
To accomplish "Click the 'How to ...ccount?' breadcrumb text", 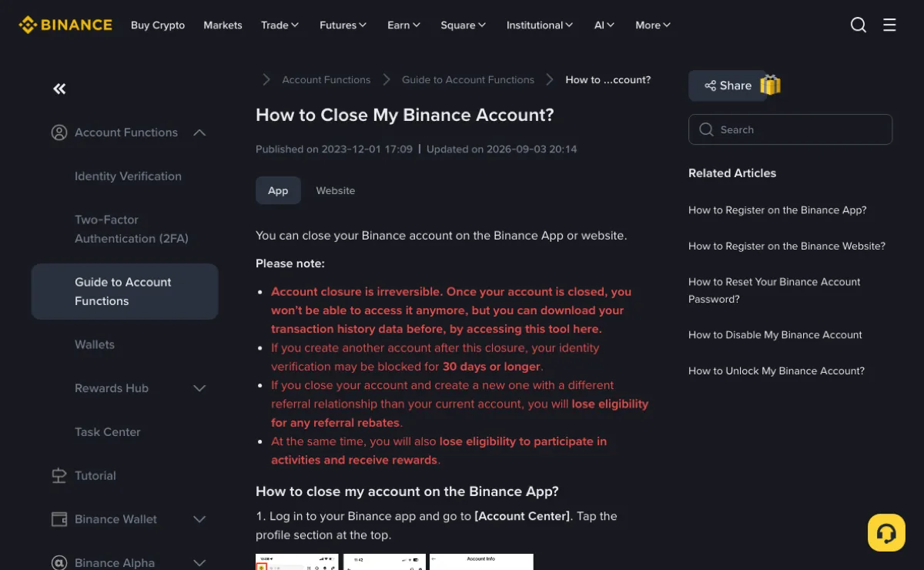I will tap(608, 79).
